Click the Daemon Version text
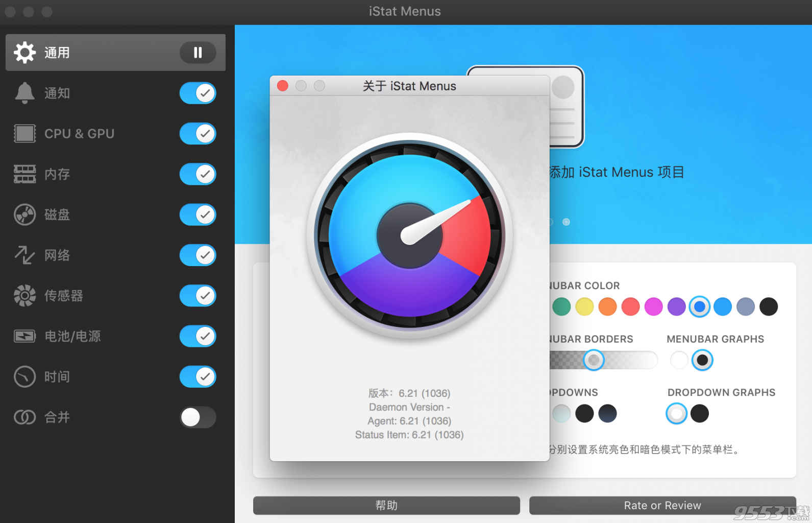 coord(409,407)
